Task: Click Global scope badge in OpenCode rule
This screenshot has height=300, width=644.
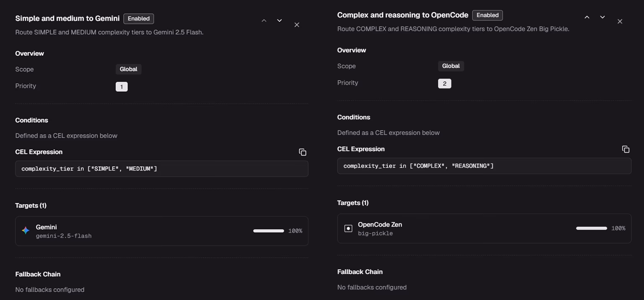Action: (451, 66)
